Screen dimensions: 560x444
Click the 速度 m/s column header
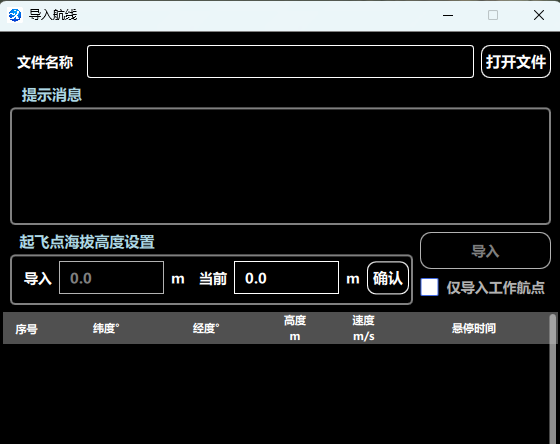pyautogui.click(x=364, y=328)
